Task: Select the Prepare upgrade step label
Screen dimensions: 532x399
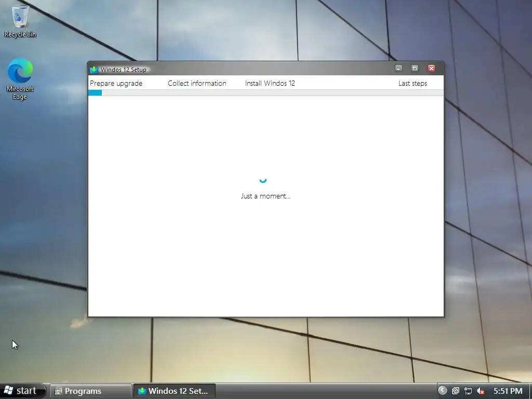Action: (116, 84)
